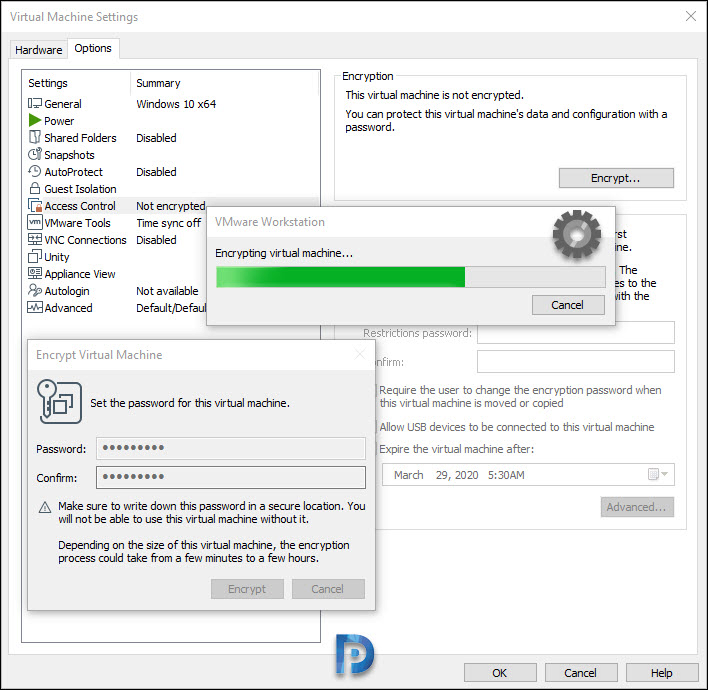The width and height of the screenshot is (708, 690).
Task: Select Unity setting
Action: point(57,257)
